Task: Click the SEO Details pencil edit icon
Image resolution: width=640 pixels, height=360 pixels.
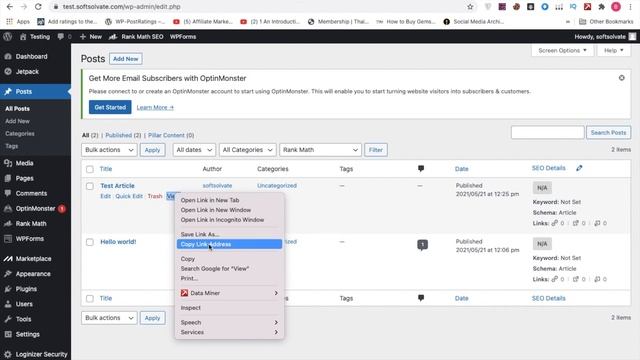Action: (579, 168)
